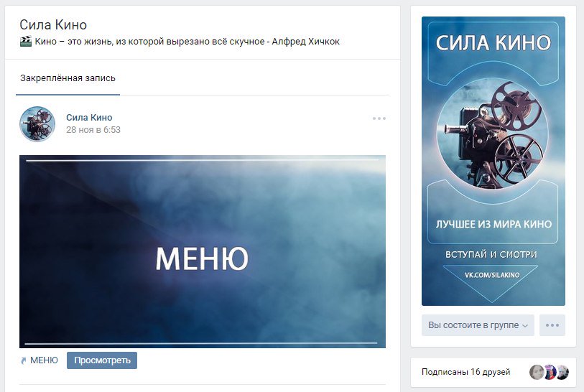Click the large МЕНЮ banner image
Viewport: 584px width, 392px height.
[202, 251]
